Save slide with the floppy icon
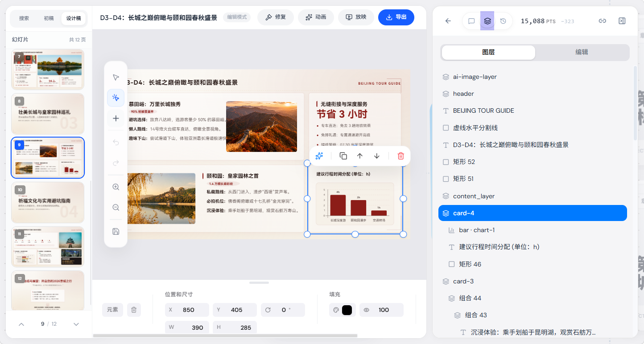This screenshot has height=344, width=644. pos(116,231)
